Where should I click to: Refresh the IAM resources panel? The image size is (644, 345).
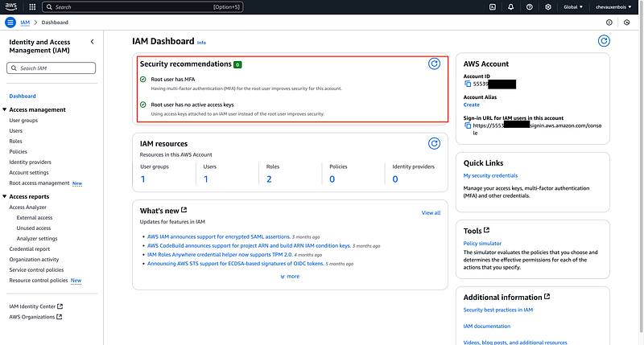pos(434,144)
